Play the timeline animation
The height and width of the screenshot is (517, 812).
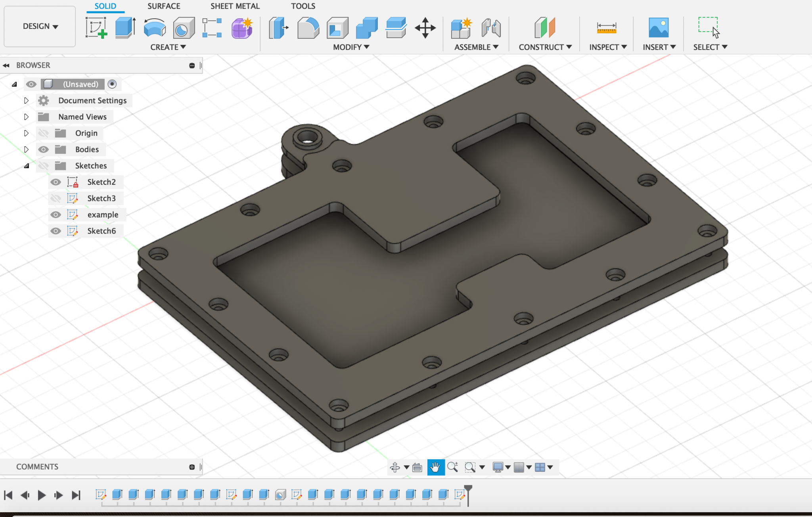tap(42, 495)
